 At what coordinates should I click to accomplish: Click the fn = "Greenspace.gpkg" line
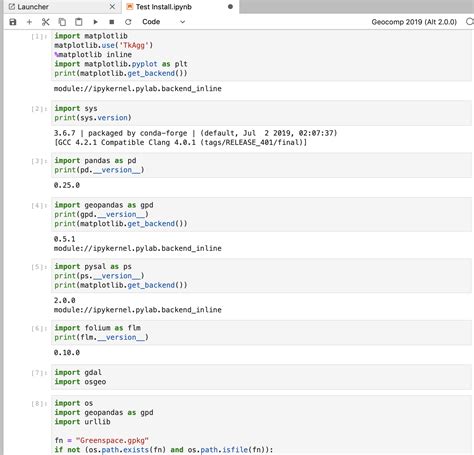pos(102,440)
